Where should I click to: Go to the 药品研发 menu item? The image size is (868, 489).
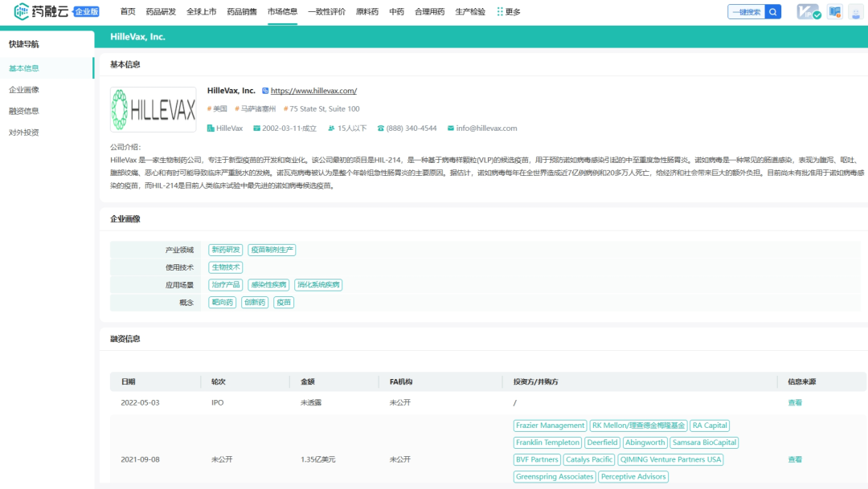161,12
